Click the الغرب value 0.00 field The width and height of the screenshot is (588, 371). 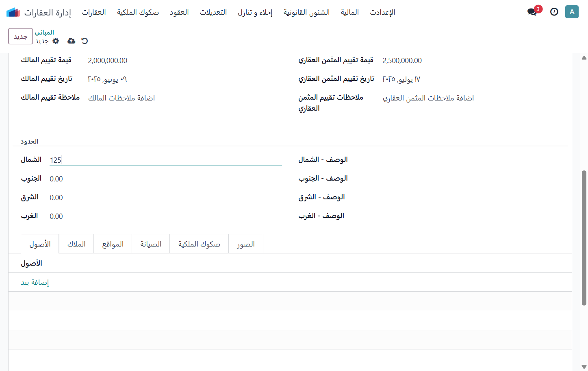pyautogui.click(x=166, y=216)
